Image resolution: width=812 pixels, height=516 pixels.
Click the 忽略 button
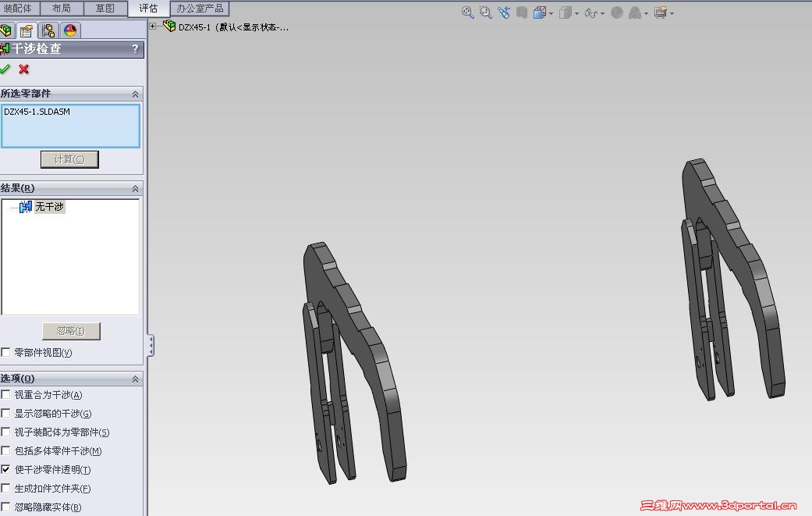click(71, 330)
